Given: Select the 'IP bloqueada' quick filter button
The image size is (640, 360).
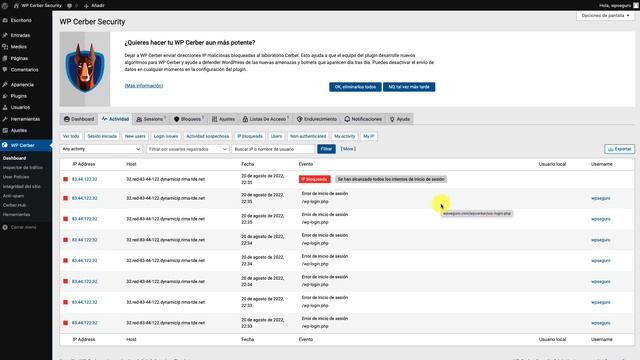Looking at the screenshot, I should (250, 136).
